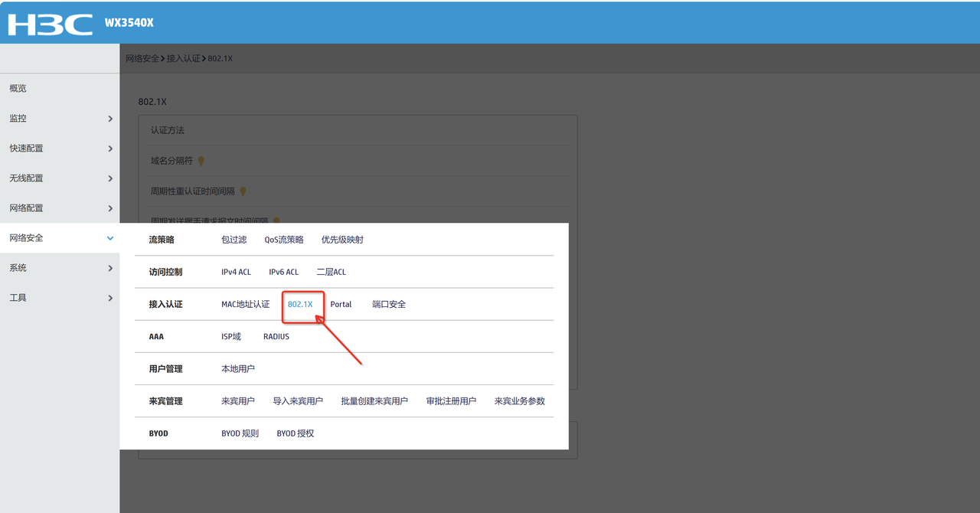Open the QoS流策略 page

(284, 240)
